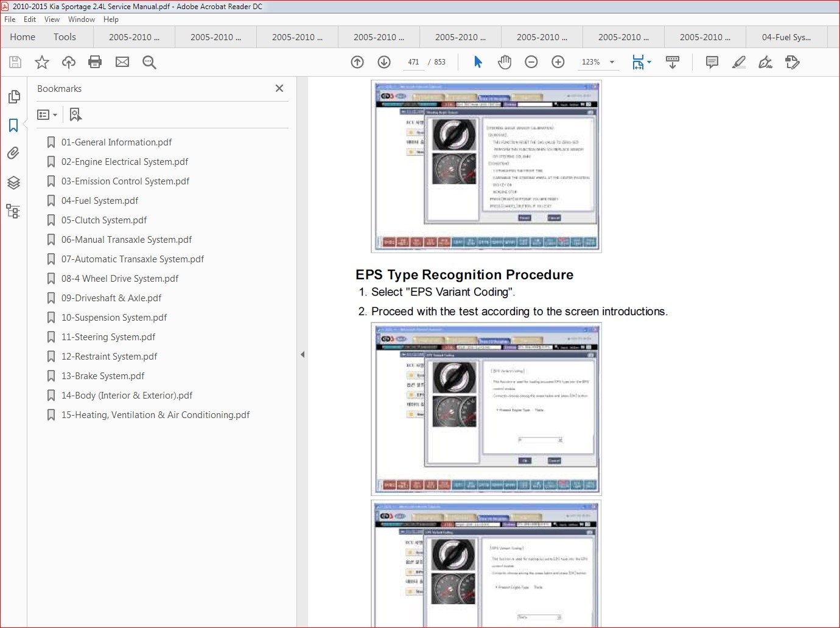Open bookmark 03-Emission Control System.pdf
The height and width of the screenshot is (628, 840).
pyautogui.click(x=125, y=181)
